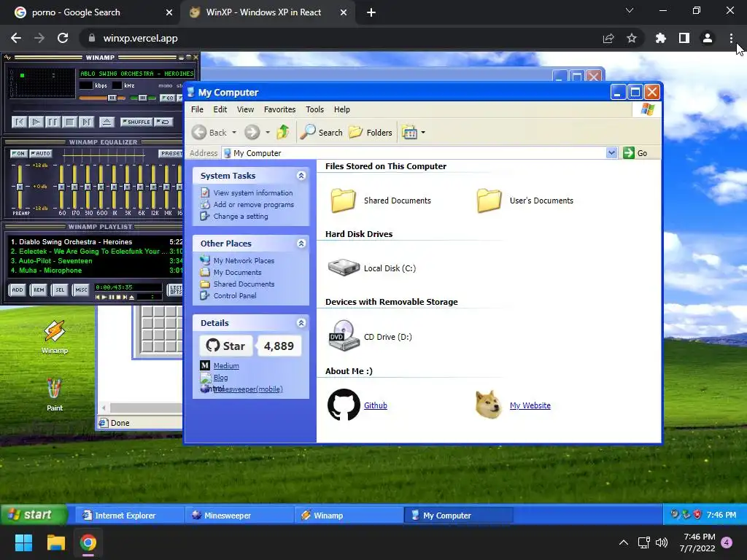
Task: Select the CD Drive (D:) icon
Action: (344, 335)
